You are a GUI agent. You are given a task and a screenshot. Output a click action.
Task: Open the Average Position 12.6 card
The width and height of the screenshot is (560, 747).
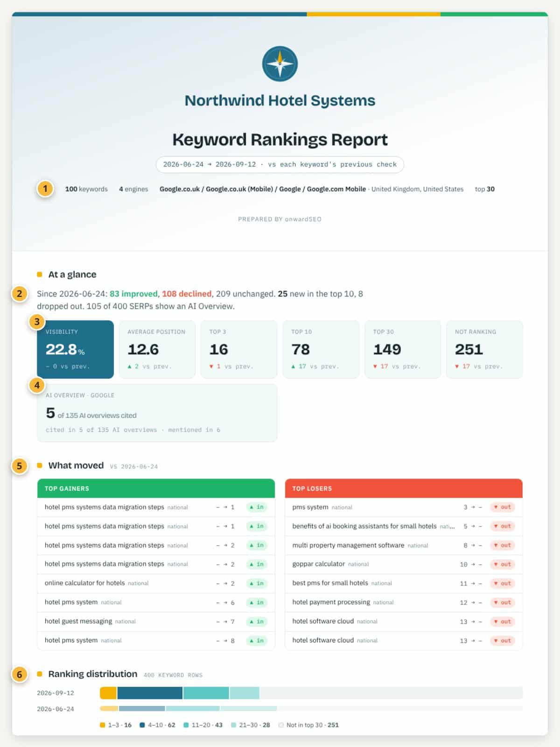point(157,349)
